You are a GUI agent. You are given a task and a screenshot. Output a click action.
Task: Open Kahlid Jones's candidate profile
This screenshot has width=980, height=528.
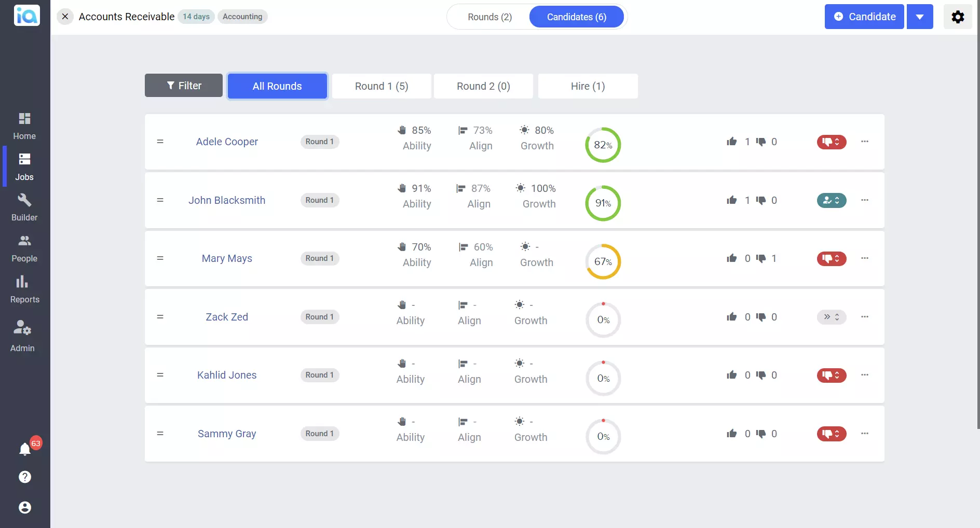pos(226,375)
